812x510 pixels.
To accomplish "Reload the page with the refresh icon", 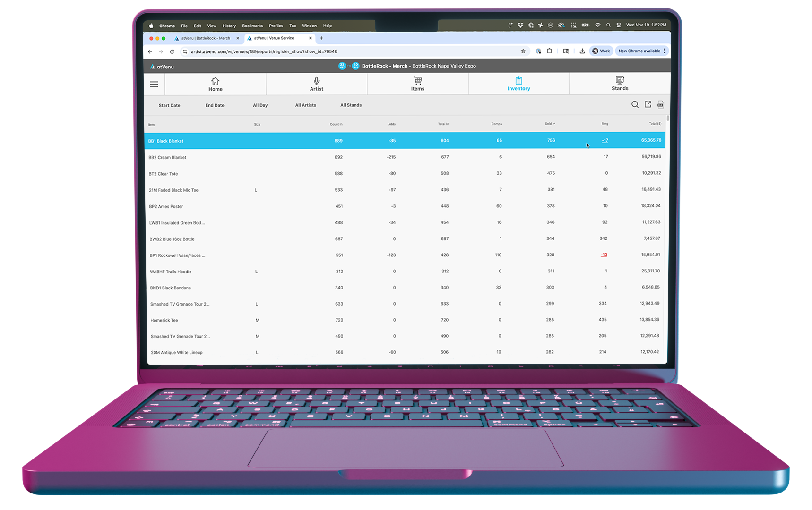I will 172,51.
